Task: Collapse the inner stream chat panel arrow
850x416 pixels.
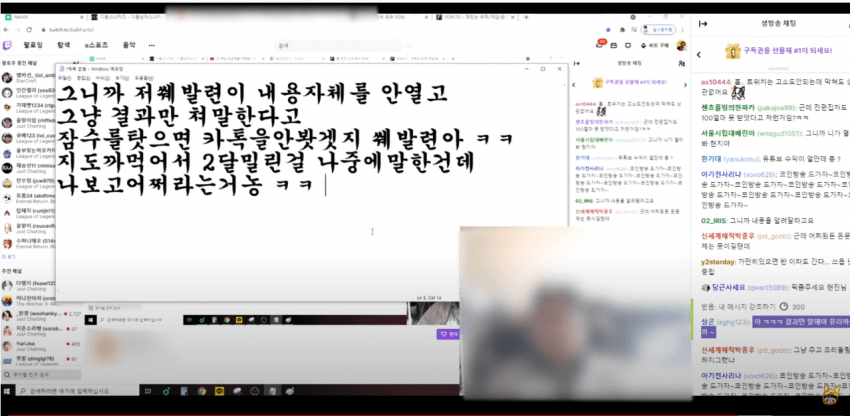Action: (x=577, y=63)
